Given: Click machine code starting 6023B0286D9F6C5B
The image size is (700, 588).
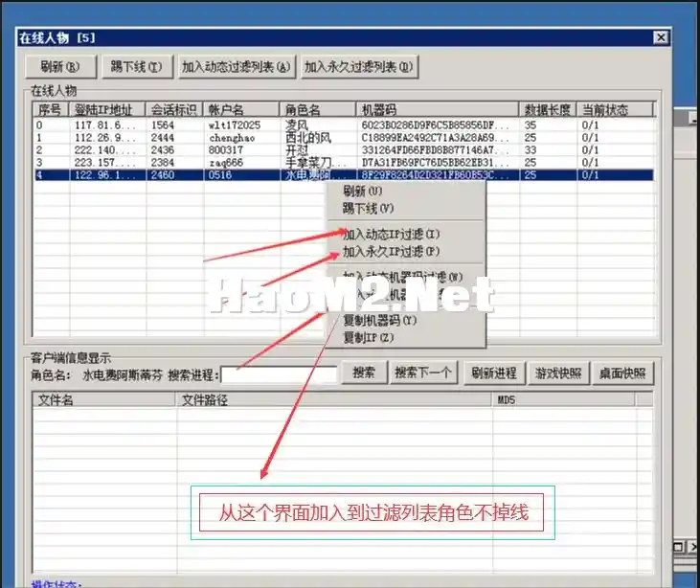Looking at the screenshot, I should (x=435, y=125).
